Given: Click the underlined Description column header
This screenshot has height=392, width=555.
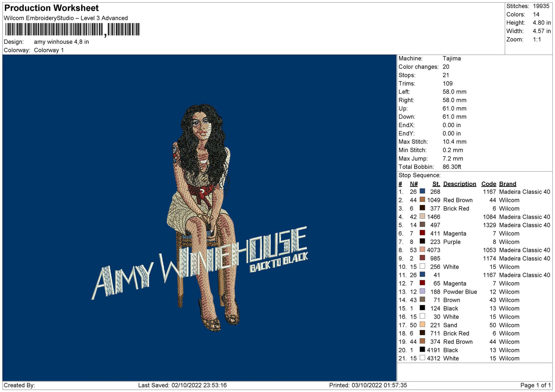Looking at the screenshot, I should coord(459,184).
